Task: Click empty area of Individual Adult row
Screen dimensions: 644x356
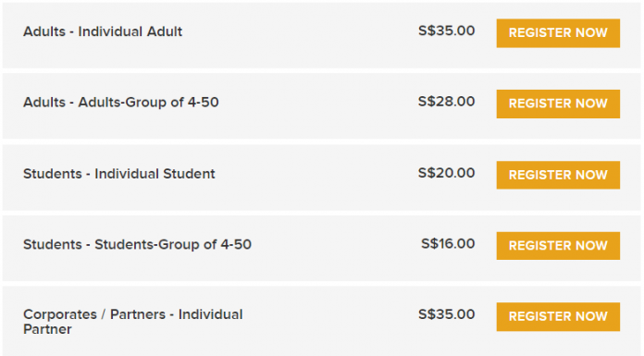Action: click(300, 35)
